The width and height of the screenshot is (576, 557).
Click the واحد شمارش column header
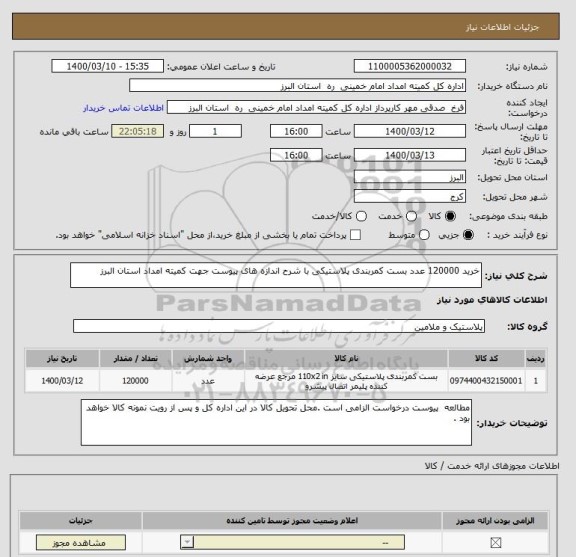pyautogui.click(x=208, y=359)
